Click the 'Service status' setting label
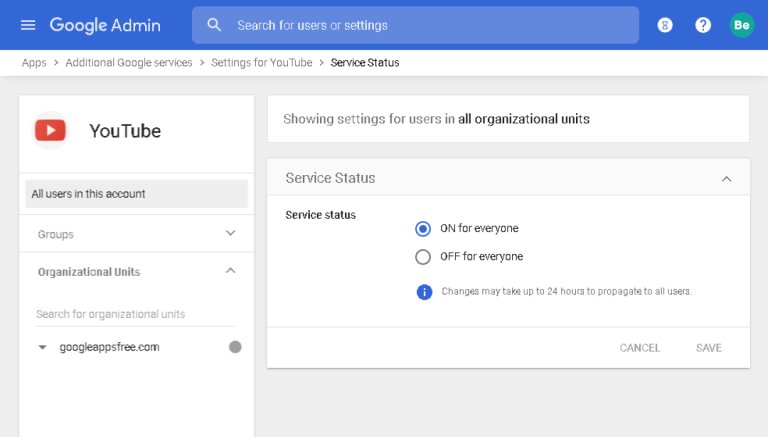 [321, 215]
